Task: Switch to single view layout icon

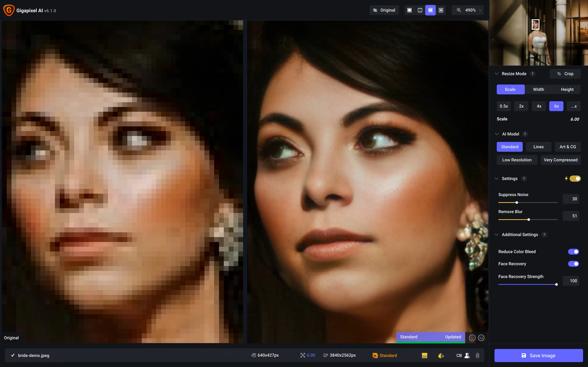Action: [409, 10]
